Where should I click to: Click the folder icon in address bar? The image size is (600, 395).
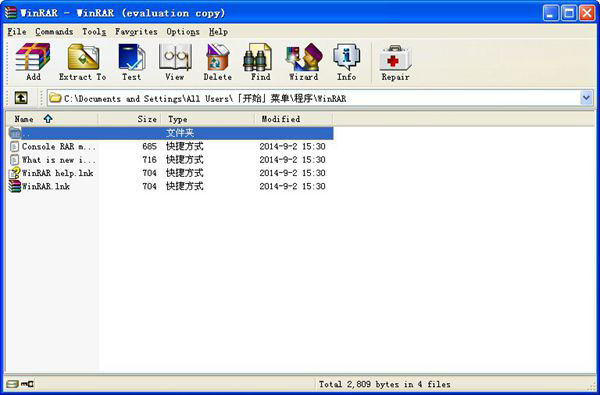(x=55, y=98)
